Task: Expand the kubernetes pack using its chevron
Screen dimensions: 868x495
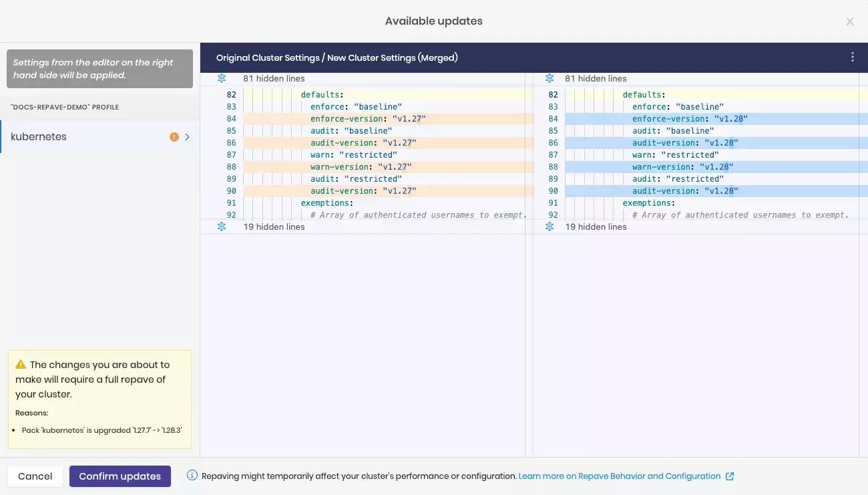Action: [186, 136]
